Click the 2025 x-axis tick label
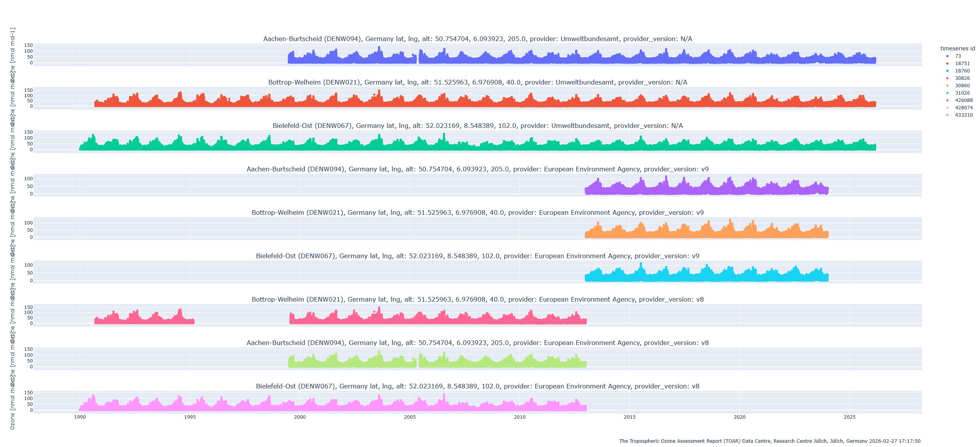Viewport: 980px width, 447px height. pyautogui.click(x=849, y=417)
